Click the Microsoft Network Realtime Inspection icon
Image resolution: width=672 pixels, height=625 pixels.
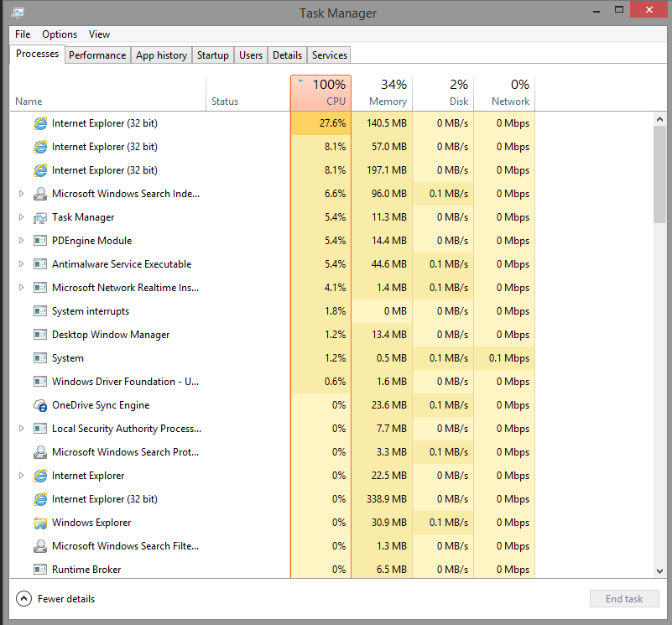pyautogui.click(x=40, y=288)
